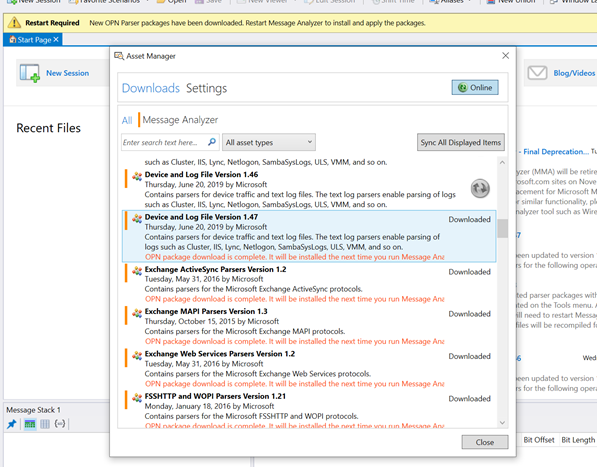Click the curly braces icon in Message Stack toolbar
Image resolution: width=597 pixels, height=467 pixels.
click(x=60, y=423)
